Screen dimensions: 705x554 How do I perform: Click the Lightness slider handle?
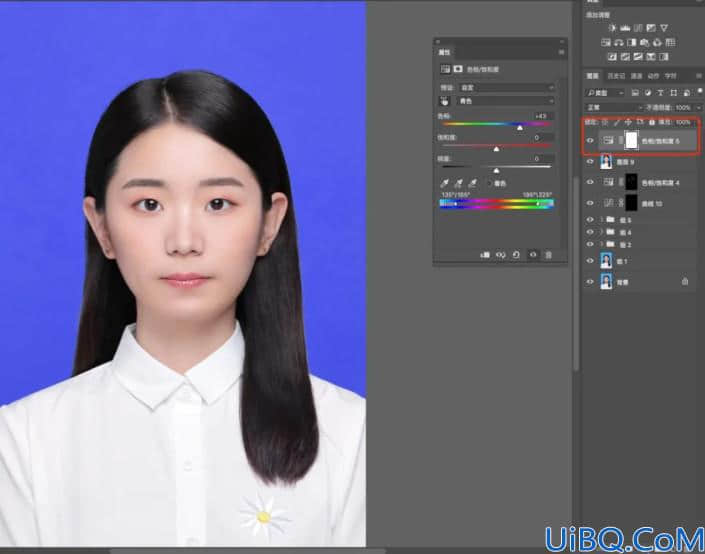pos(496,170)
